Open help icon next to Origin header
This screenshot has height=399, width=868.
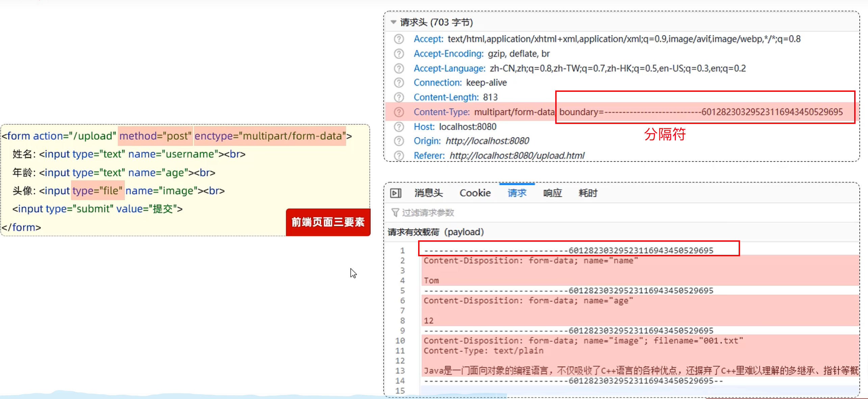pyautogui.click(x=399, y=141)
